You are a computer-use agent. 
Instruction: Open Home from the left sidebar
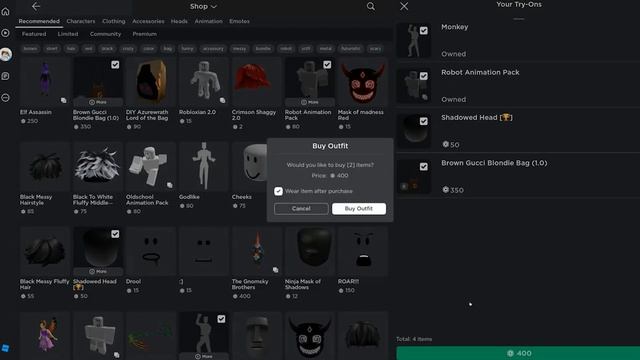(6, 11)
